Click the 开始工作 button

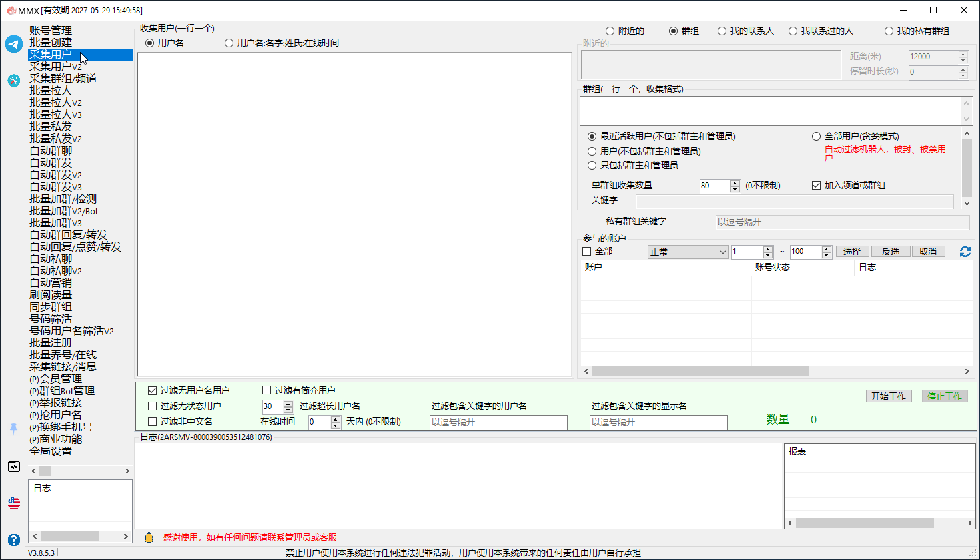[889, 396]
